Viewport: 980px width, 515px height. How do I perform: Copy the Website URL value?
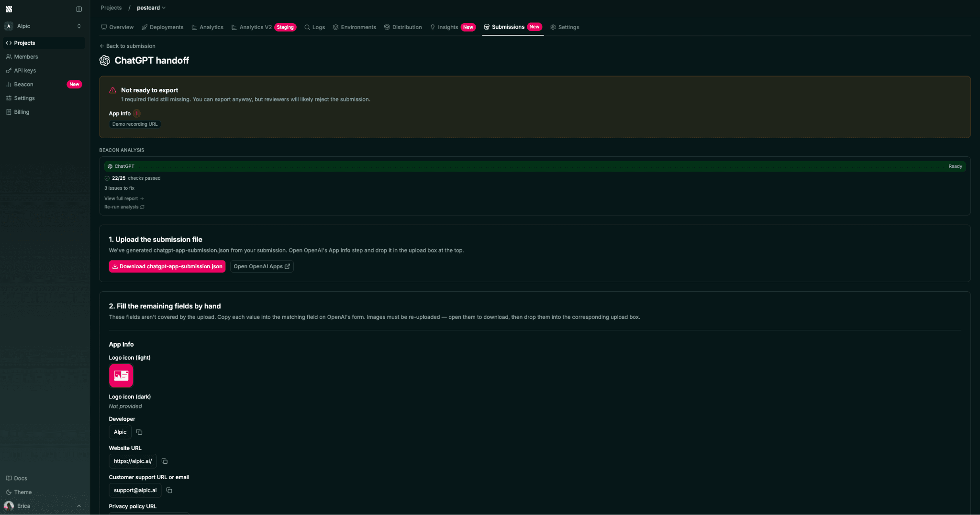tap(165, 461)
